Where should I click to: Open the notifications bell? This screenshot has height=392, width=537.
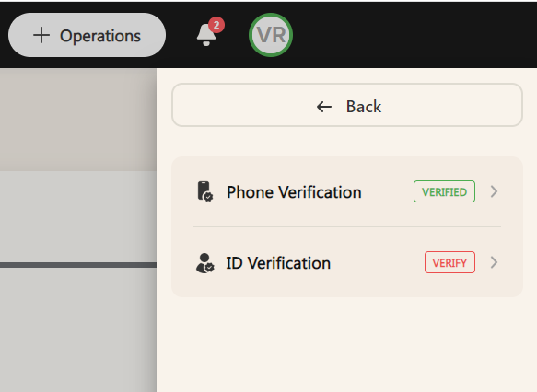206,35
